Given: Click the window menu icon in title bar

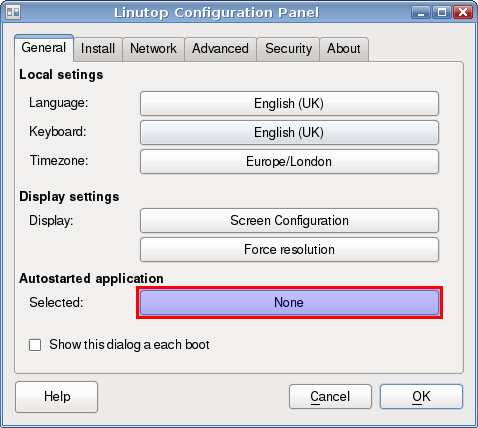Looking at the screenshot, I should tap(13, 12).
